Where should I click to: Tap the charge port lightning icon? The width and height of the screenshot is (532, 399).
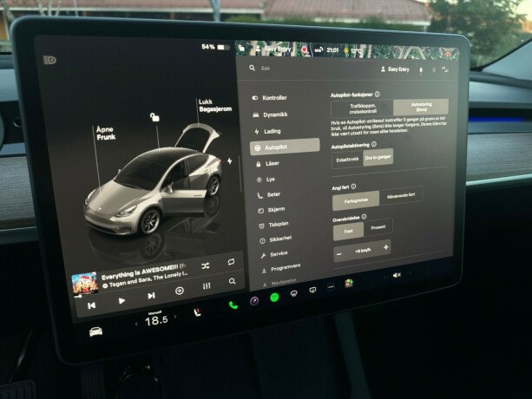pyautogui.click(x=230, y=160)
